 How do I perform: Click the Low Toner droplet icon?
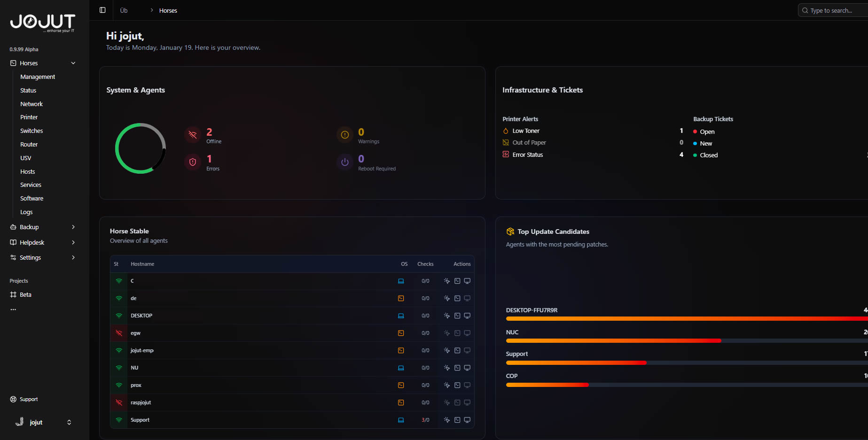(505, 131)
